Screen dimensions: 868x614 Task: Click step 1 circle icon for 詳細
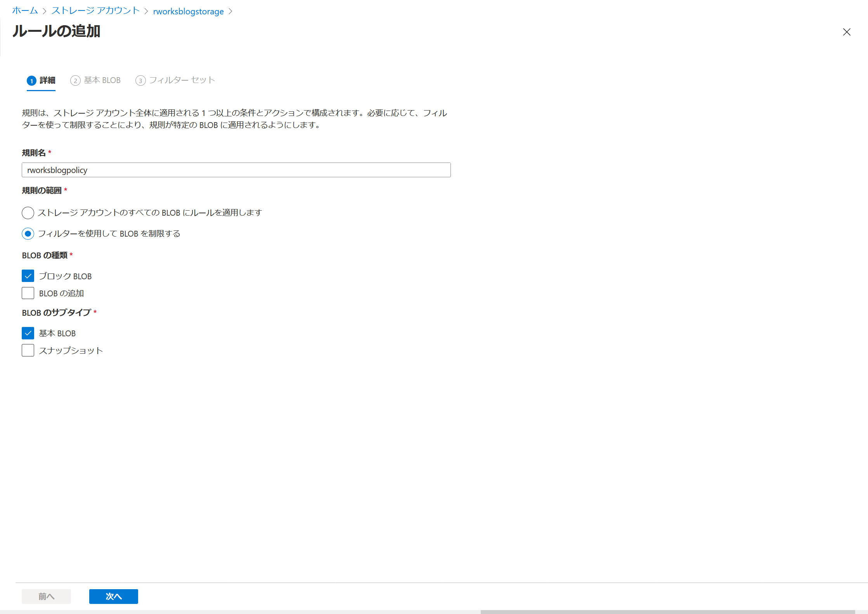[32, 81]
